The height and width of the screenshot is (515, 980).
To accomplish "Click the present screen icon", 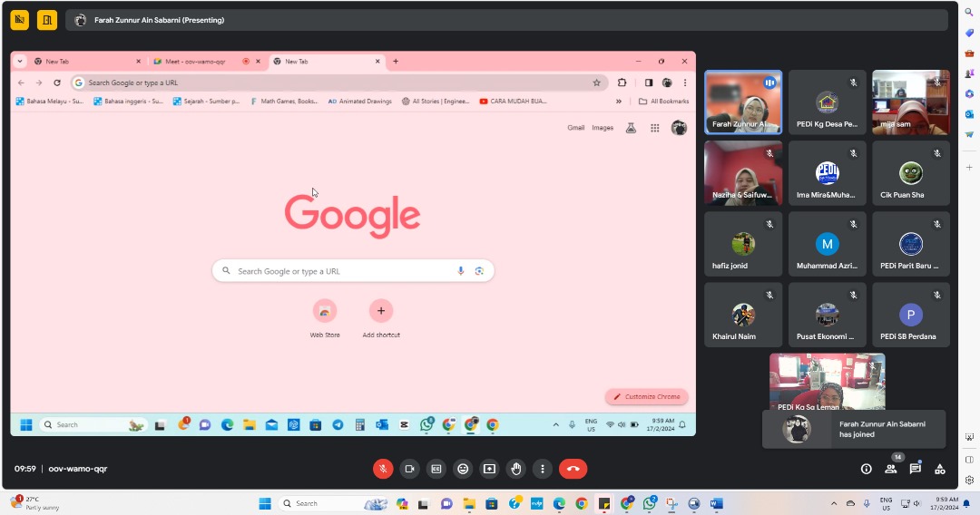I will coord(490,469).
